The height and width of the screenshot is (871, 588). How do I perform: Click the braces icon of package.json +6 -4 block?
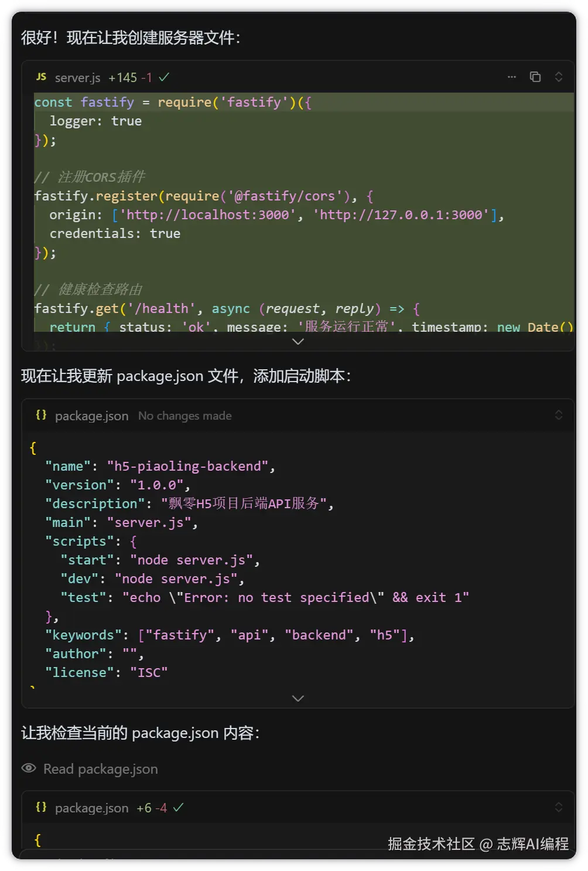[x=41, y=807]
